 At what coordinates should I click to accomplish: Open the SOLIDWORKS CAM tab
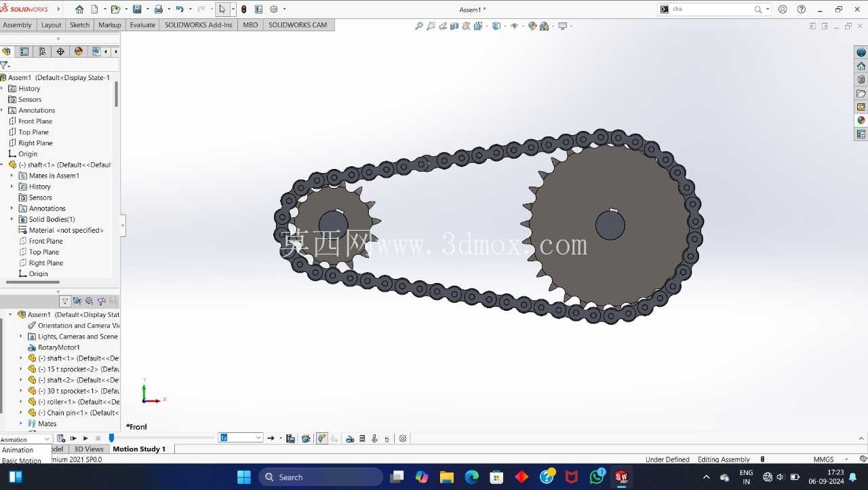point(298,25)
